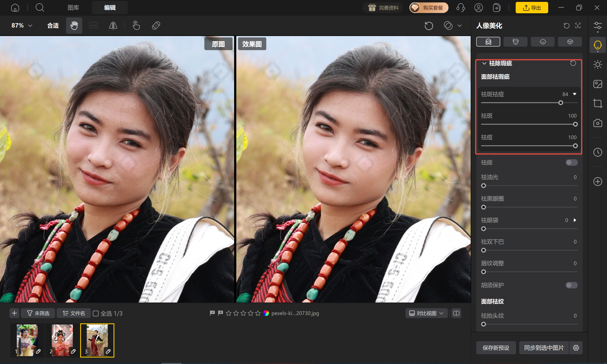This screenshot has height=364, width=607.
Task: Open the customer support headset icon
Action: point(461,8)
